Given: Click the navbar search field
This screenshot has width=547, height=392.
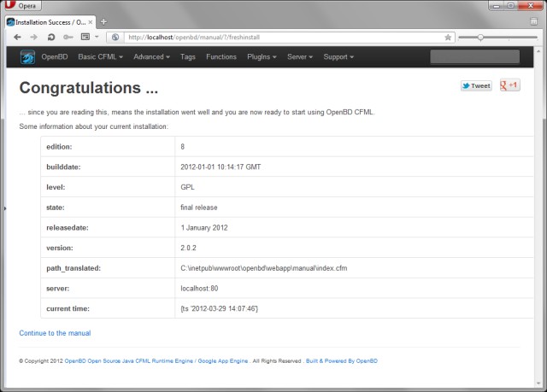Looking at the screenshot, I should click(x=475, y=57).
